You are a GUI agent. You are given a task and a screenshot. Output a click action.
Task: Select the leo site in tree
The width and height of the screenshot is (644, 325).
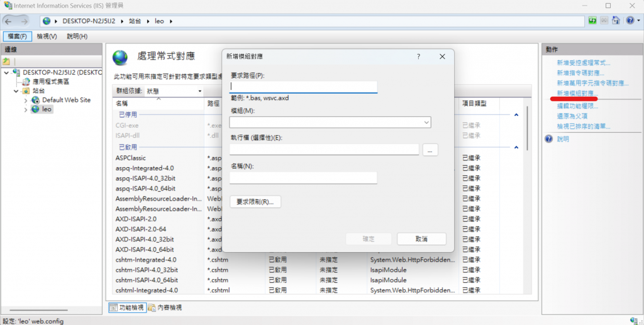pos(47,109)
